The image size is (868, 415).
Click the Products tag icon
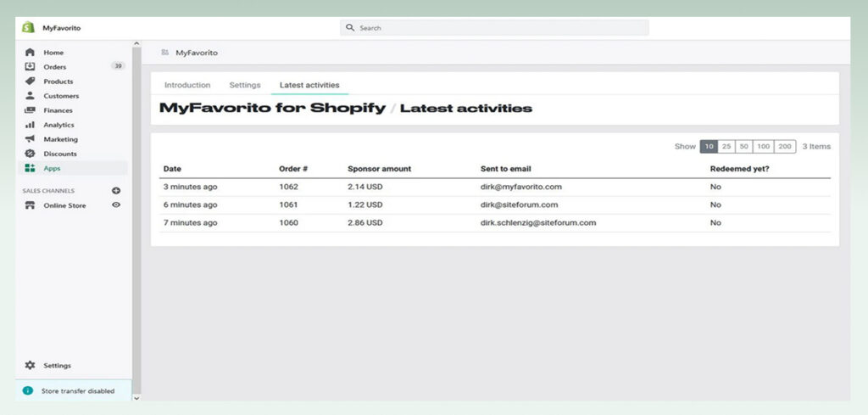(30, 81)
